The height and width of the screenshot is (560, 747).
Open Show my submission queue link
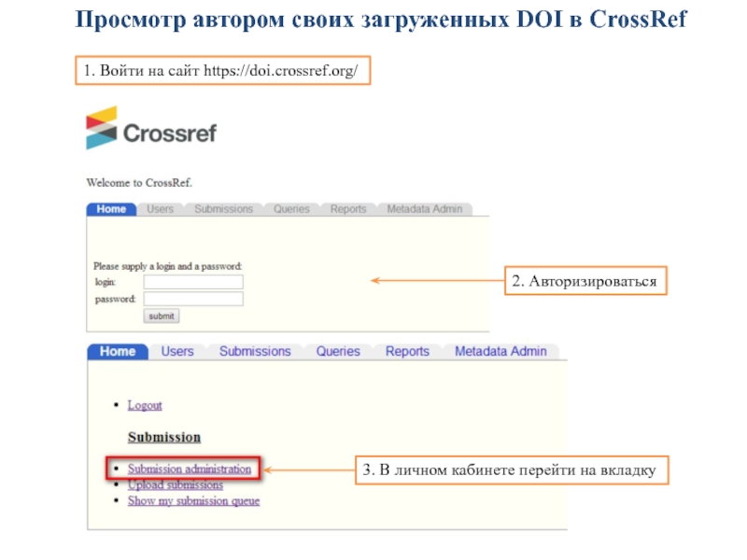pos(193,501)
